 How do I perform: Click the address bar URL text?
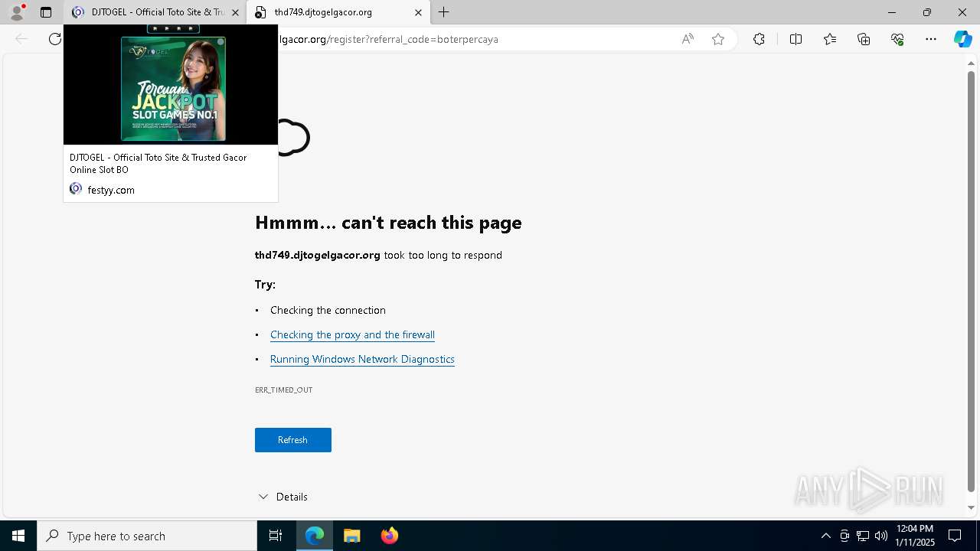[388, 39]
